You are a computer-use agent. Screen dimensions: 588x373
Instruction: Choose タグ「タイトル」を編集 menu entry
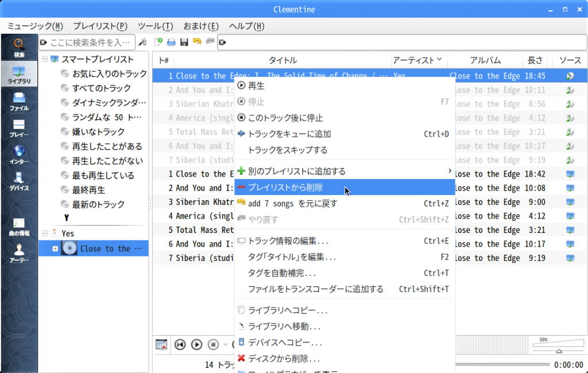tap(345, 257)
